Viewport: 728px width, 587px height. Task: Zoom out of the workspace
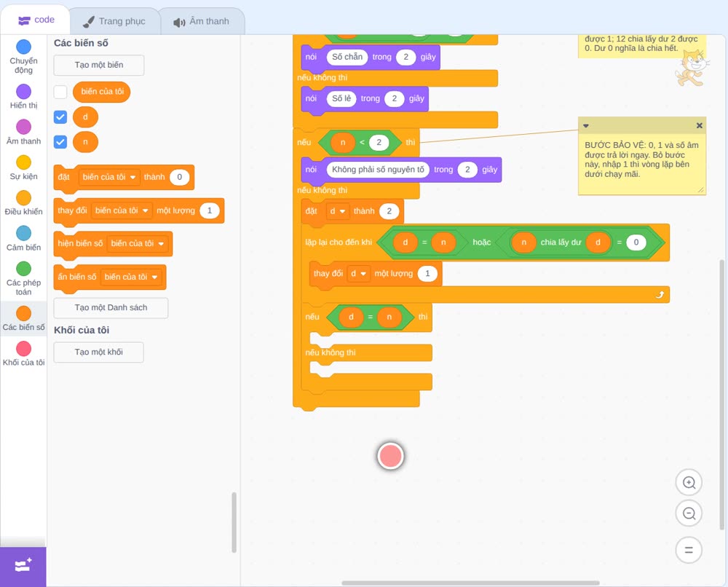[689, 513]
